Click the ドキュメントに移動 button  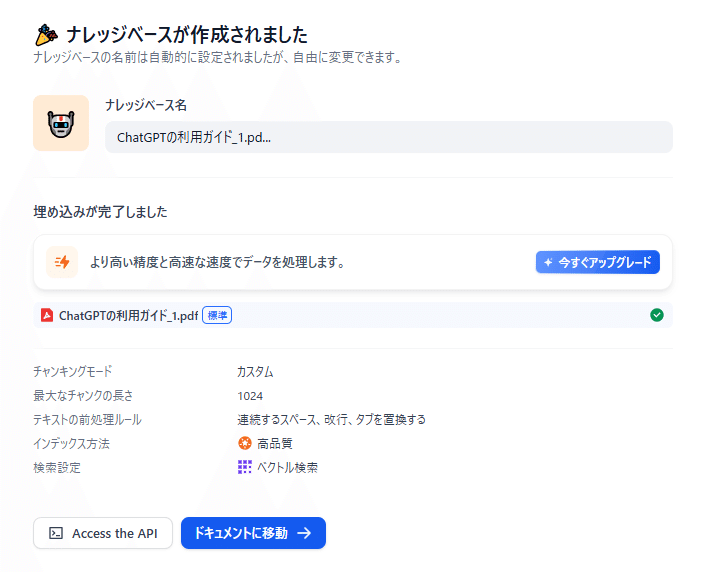click(253, 533)
